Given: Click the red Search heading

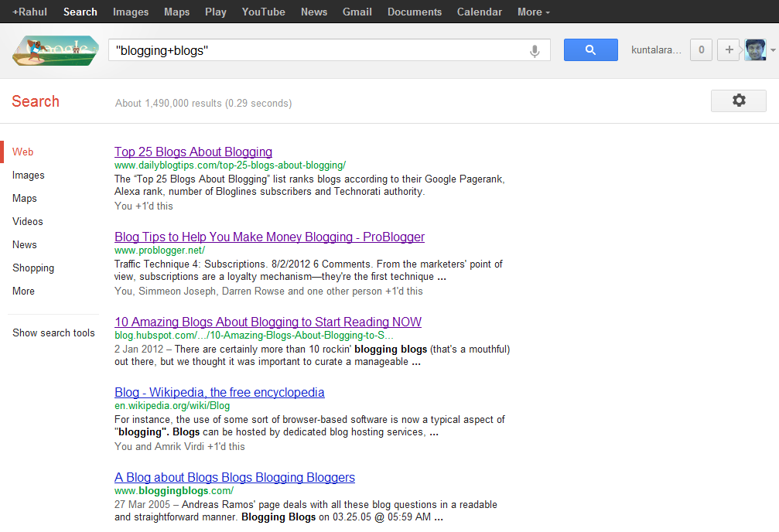Looking at the screenshot, I should [x=36, y=101].
